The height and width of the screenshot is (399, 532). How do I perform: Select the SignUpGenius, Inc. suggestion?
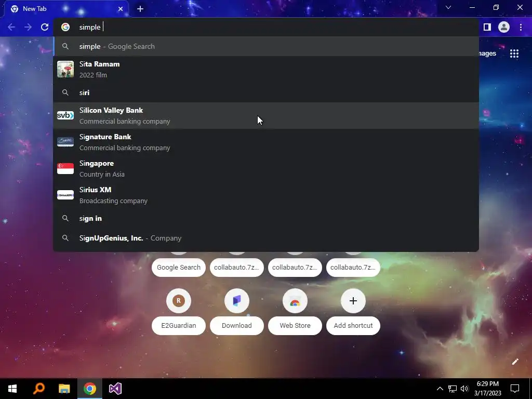point(266,238)
